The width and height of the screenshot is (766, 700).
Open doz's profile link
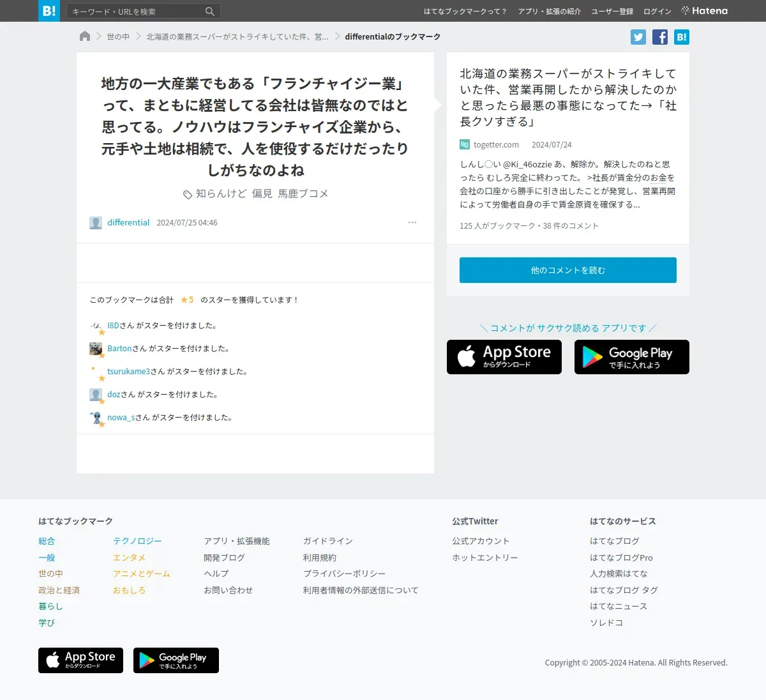(114, 395)
